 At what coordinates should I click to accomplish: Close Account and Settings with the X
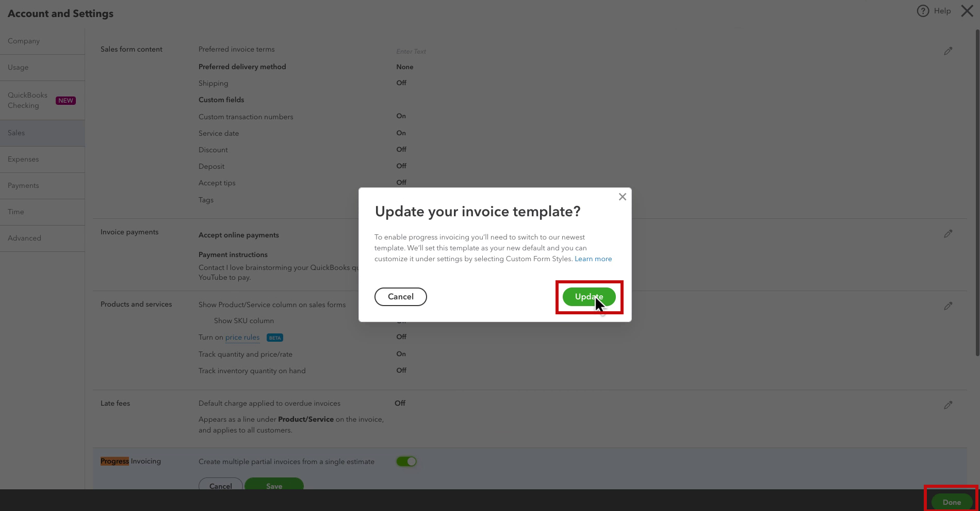click(x=967, y=11)
